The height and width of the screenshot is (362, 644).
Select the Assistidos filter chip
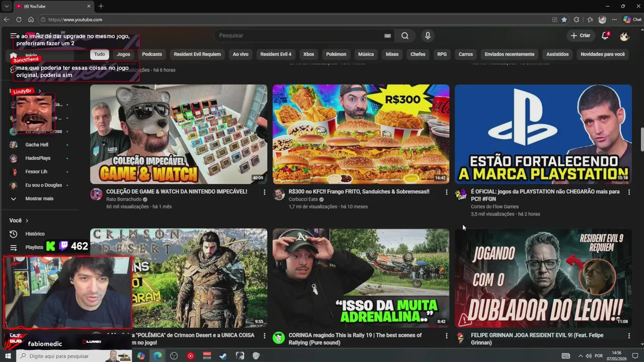[557, 54]
